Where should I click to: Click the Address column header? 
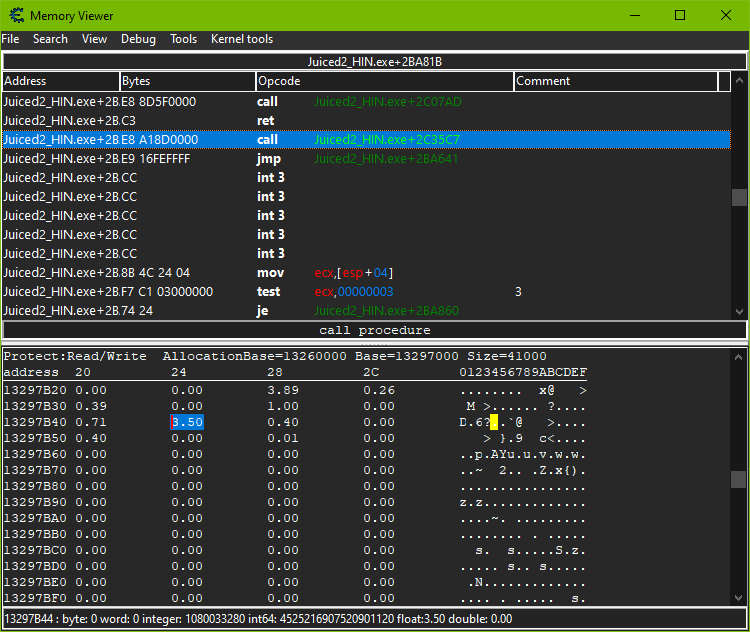[60, 81]
